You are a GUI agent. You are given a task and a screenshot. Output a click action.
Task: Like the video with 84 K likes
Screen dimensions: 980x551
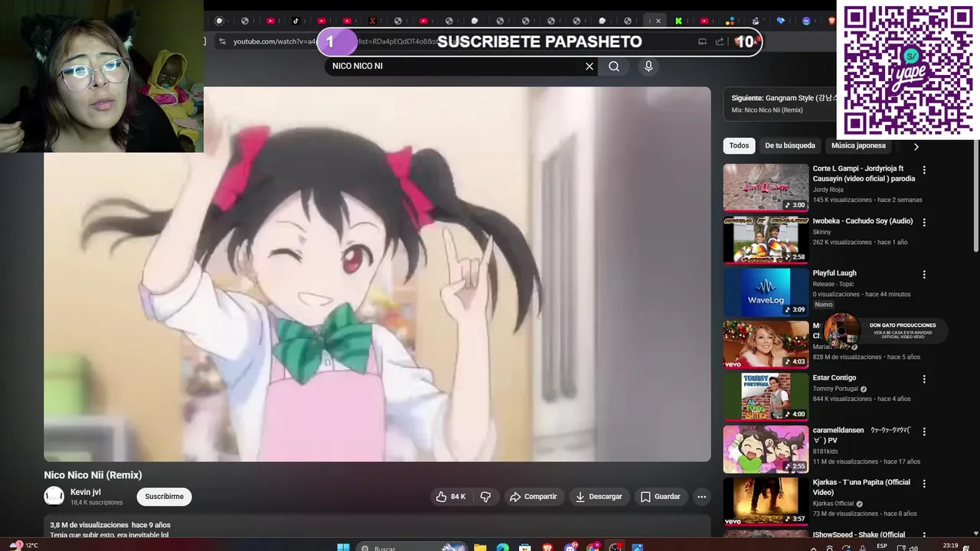click(x=451, y=497)
